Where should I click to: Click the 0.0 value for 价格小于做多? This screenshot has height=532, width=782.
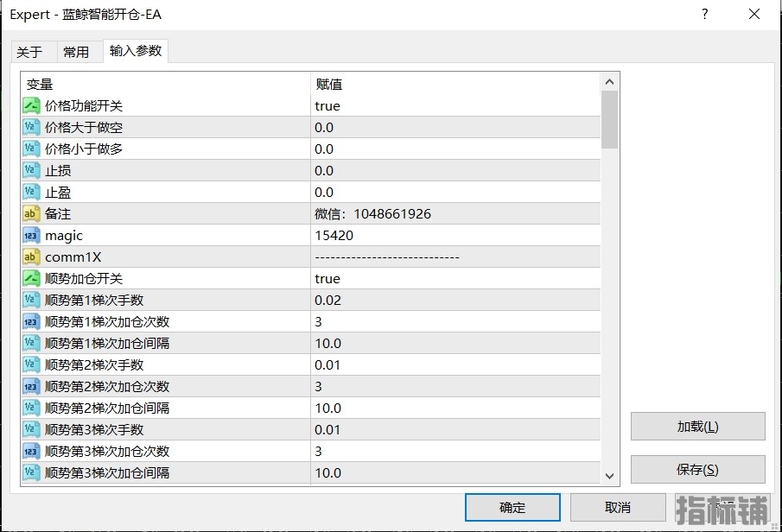[x=455, y=149]
